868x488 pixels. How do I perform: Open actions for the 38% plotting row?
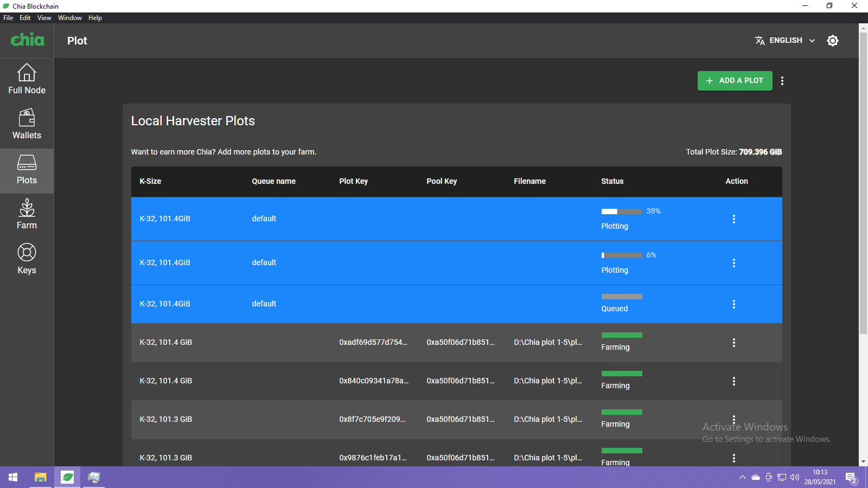pyautogui.click(x=734, y=219)
